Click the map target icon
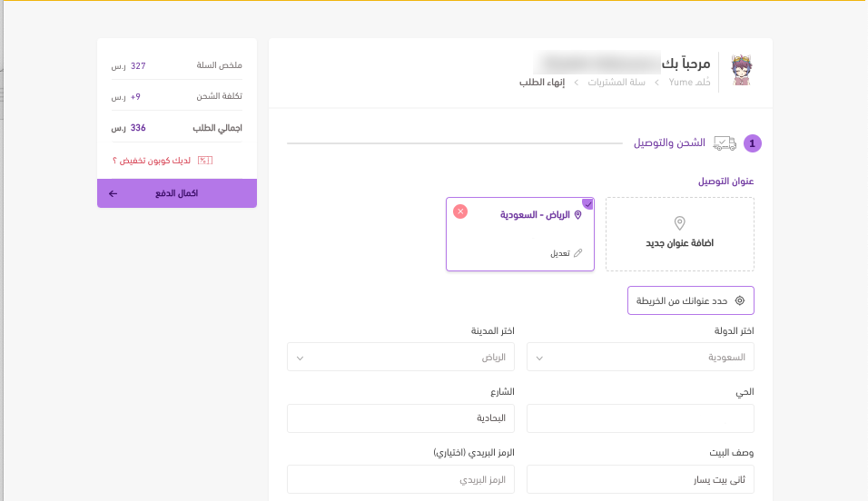The height and width of the screenshot is (501, 868). pos(739,300)
